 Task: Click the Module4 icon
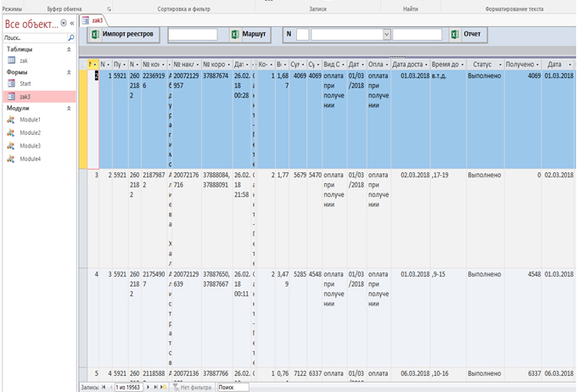coord(11,159)
